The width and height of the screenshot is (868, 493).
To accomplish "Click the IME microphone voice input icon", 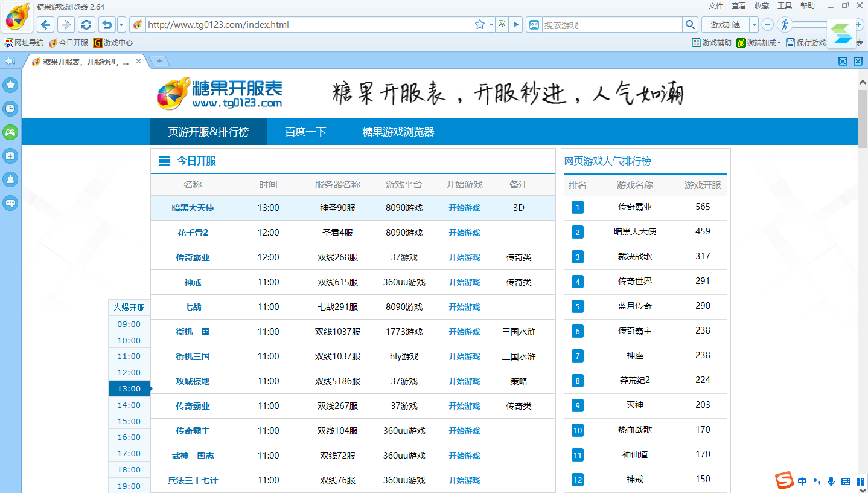I will point(831,482).
